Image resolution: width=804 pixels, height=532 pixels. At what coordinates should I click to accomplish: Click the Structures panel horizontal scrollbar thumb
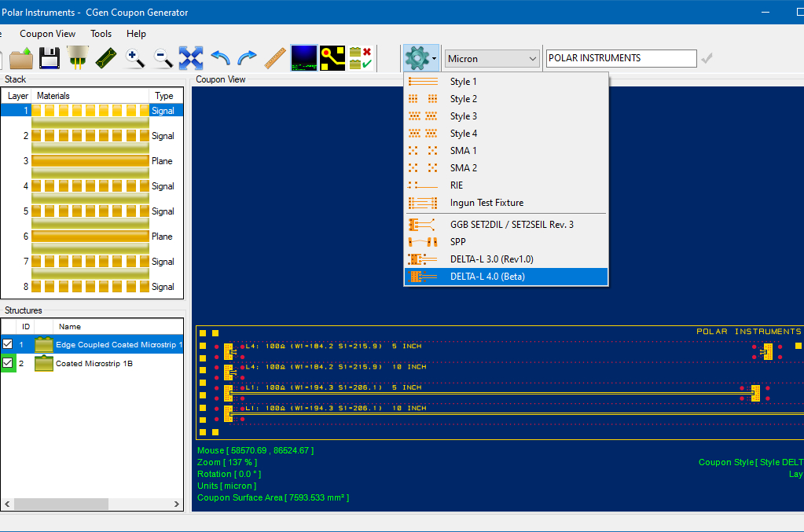[61, 504]
